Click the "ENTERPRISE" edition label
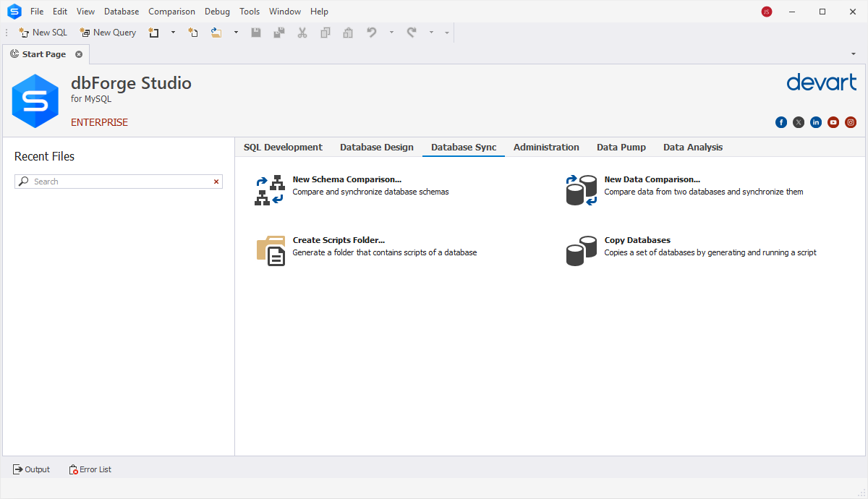 click(99, 122)
